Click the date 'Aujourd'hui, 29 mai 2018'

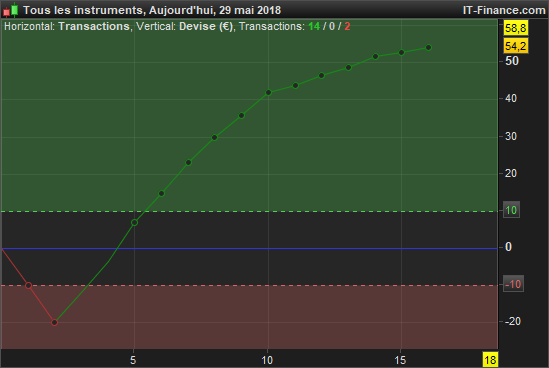click(215, 10)
